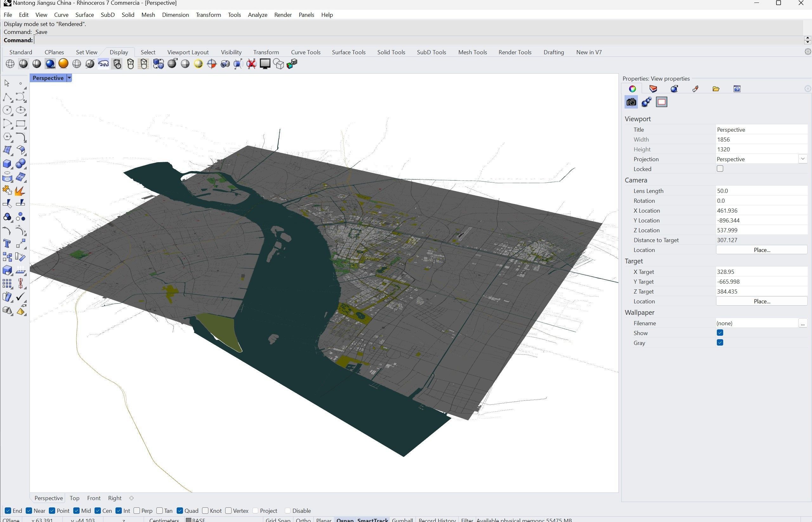Enable the Tan osnap checkbox
The height and width of the screenshot is (522, 812).
tap(160, 511)
